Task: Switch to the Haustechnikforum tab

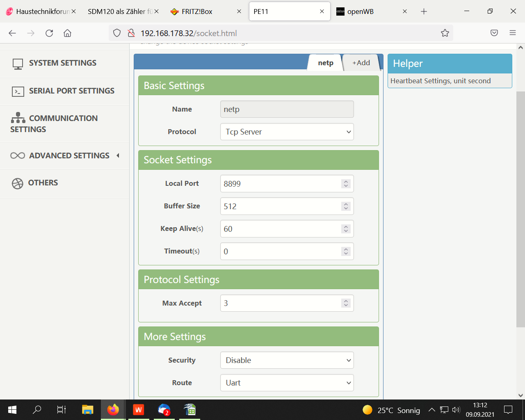Action: click(x=41, y=11)
